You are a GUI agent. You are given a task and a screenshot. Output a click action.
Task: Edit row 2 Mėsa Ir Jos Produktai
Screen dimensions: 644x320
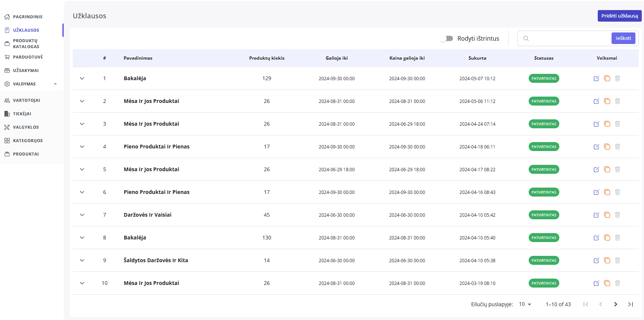596,101
